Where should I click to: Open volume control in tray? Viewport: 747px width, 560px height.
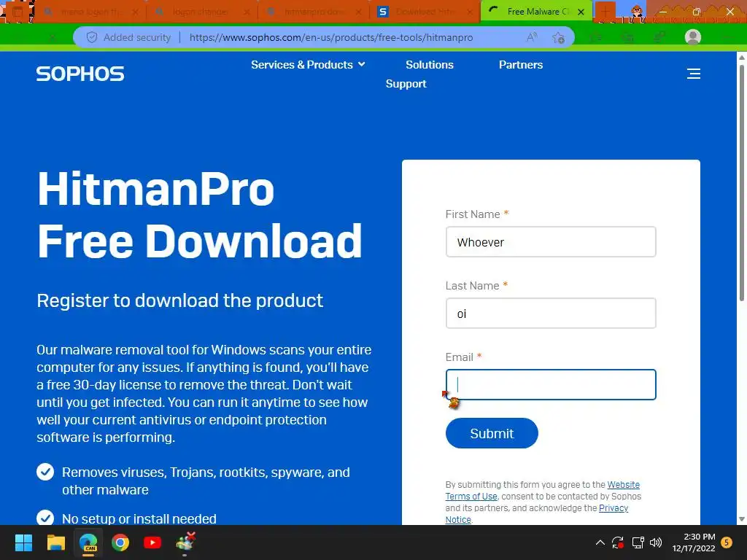(656, 542)
